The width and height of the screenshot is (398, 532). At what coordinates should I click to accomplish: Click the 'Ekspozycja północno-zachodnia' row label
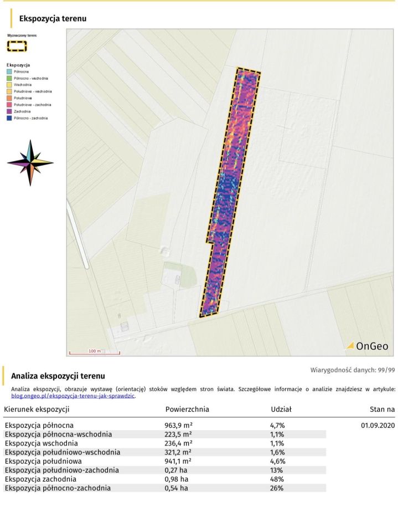[x=58, y=488]
